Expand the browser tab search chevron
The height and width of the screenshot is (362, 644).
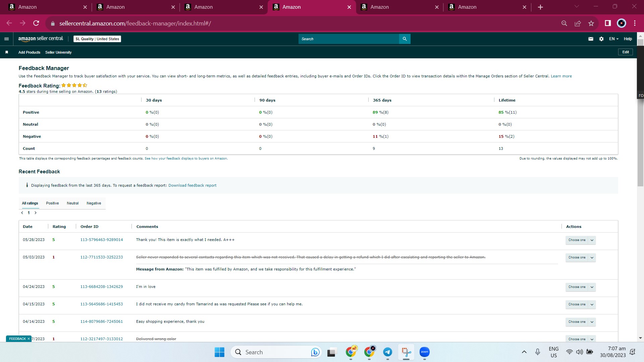click(577, 6)
